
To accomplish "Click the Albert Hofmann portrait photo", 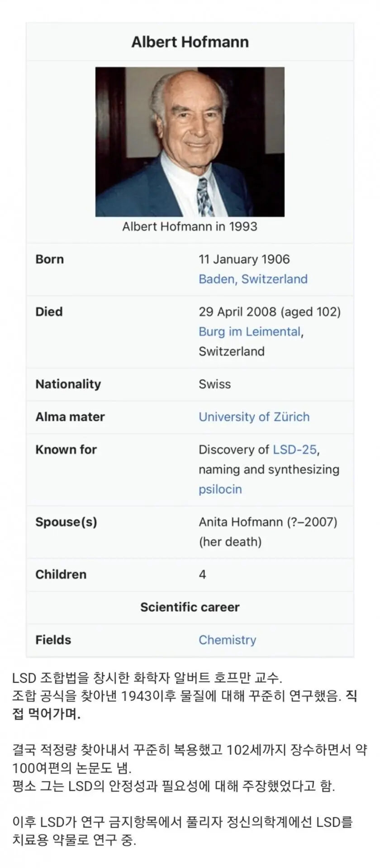I will (190, 142).
